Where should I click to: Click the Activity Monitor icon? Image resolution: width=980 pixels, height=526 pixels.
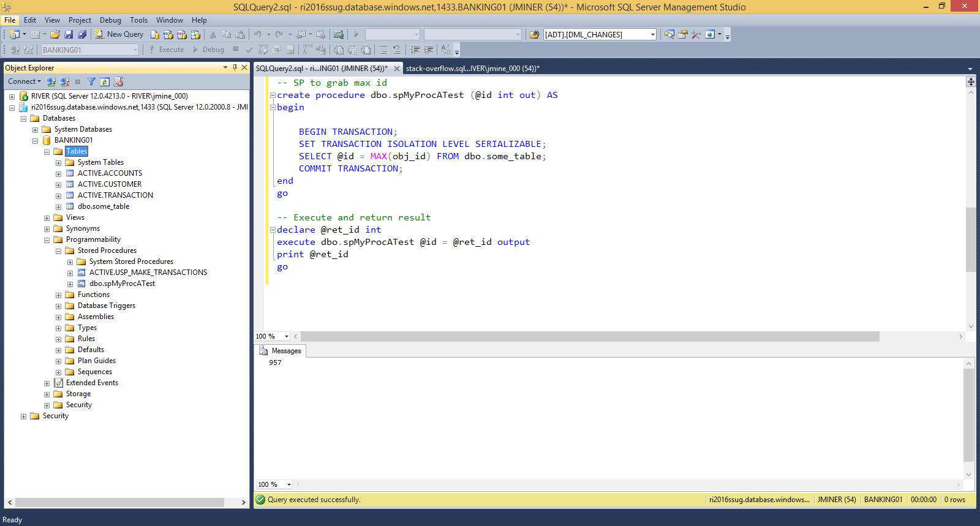(338, 34)
